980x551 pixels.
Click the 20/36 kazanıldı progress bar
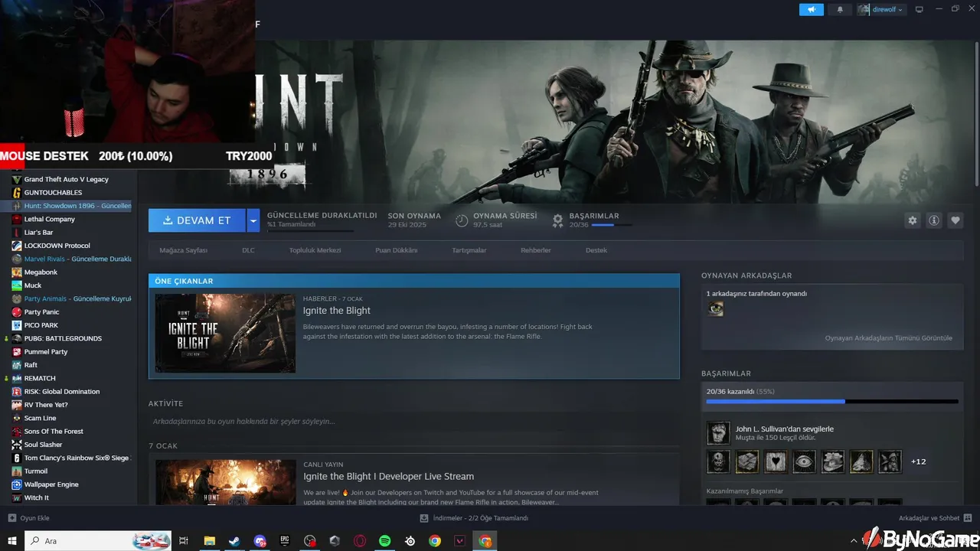click(x=832, y=401)
